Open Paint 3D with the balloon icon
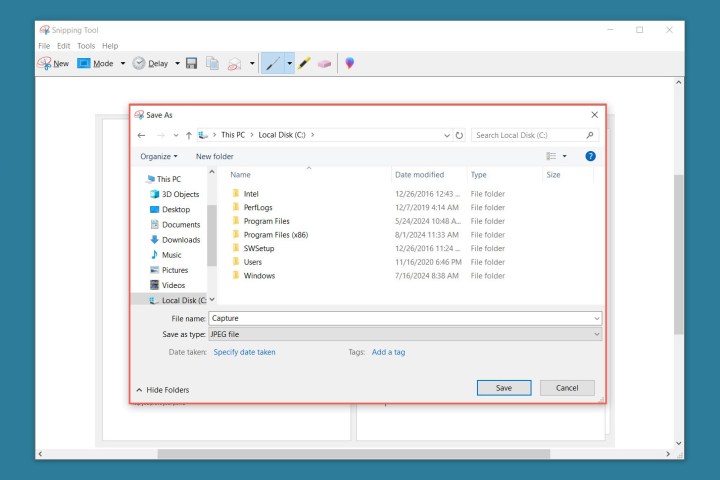This screenshot has width=720, height=480. pos(349,63)
